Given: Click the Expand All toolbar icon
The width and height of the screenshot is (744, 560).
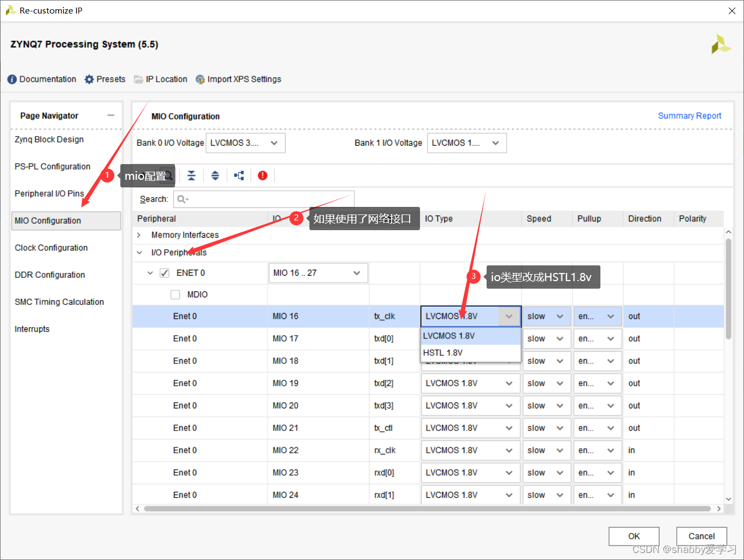Looking at the screenshot, I should click(215, 175).
